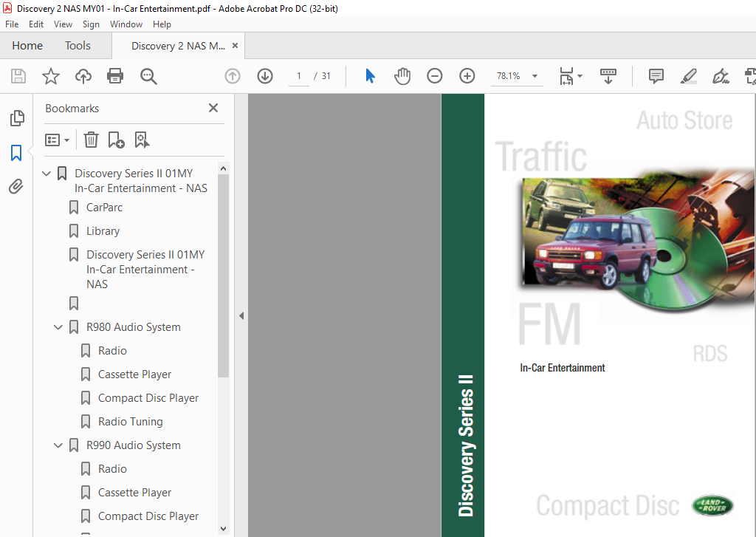Open Radio bookmark under R980

(x=112, y=351)
